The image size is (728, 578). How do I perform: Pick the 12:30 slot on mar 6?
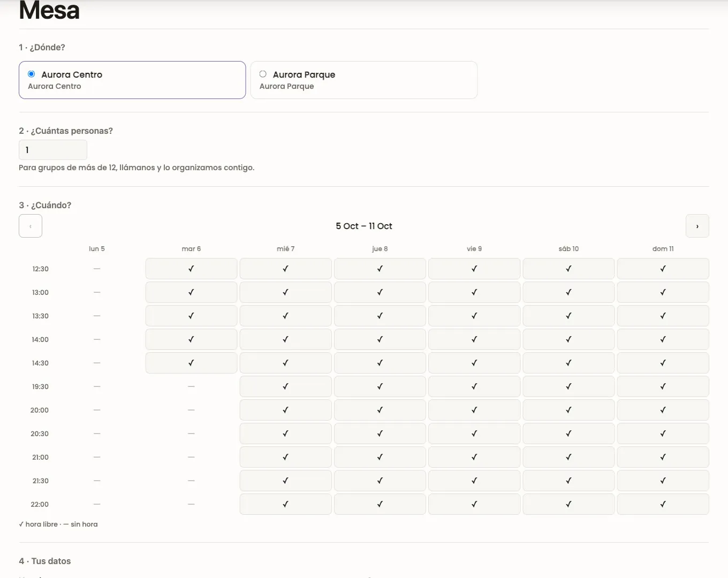[x=191, y=269]
